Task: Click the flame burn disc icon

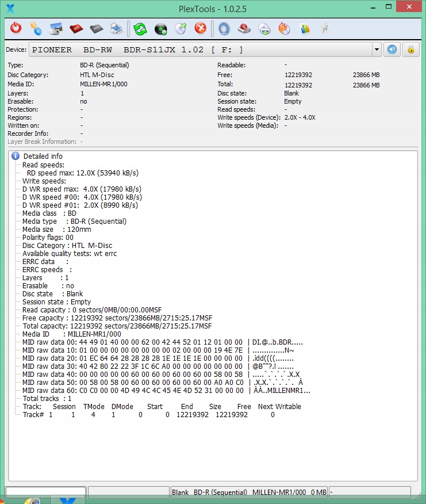Action: click(x=284, y=28)
